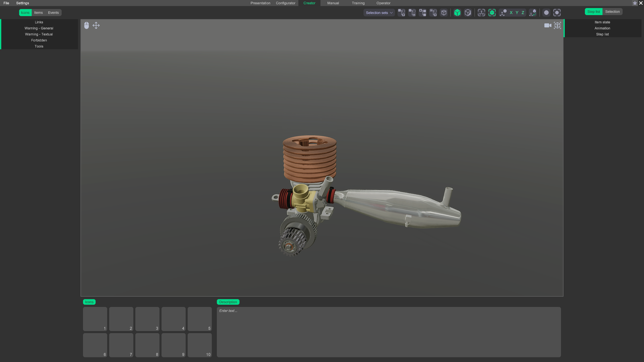Expand the Animation section in right panel
Viewport: 644px width, 362px height.
pyautogui.click(x=602, y=28)
